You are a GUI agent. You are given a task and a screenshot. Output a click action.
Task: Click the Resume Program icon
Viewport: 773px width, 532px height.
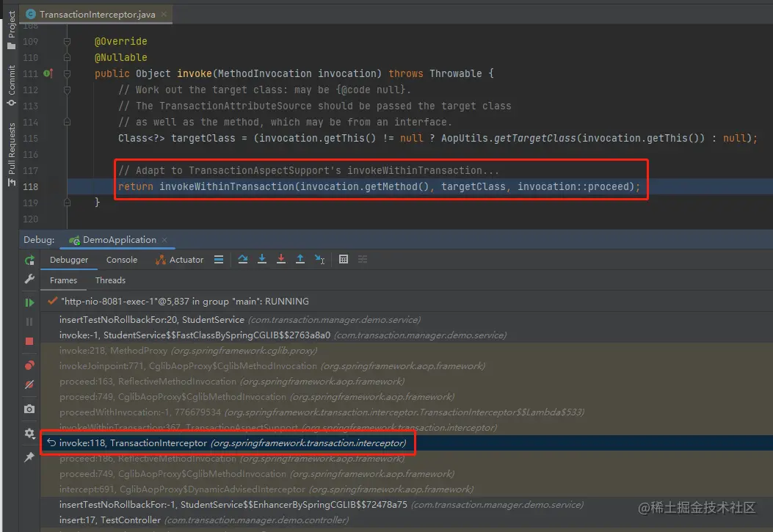coord(29,302)
